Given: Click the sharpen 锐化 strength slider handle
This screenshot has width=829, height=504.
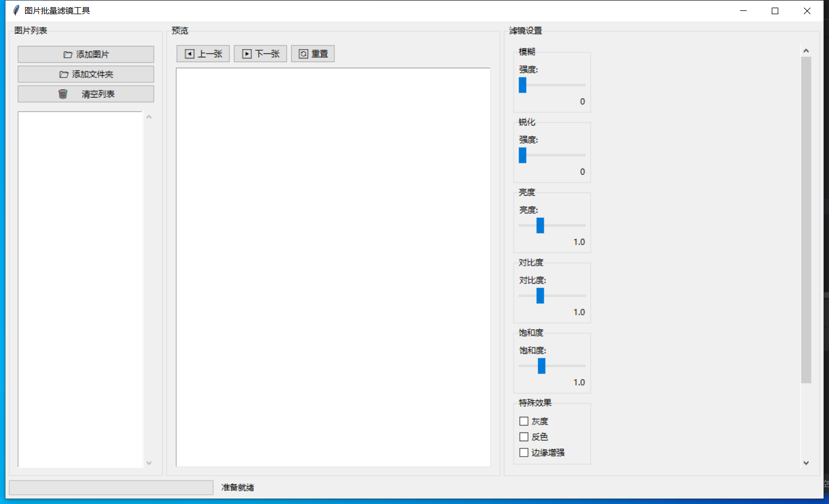Looking at the screenshot, I should (x=522, y=155).
